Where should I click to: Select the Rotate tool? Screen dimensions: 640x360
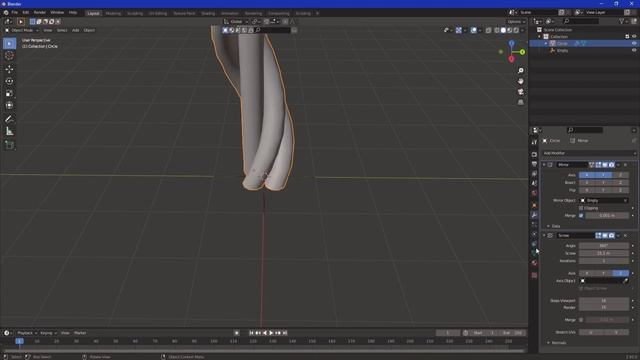(x=9, y=81)
